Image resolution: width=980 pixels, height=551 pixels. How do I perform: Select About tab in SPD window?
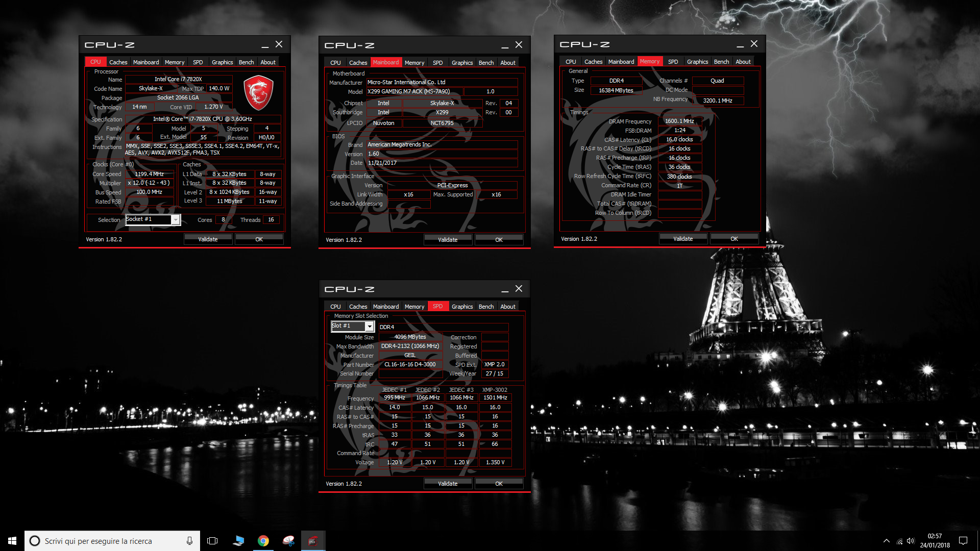click(508, 307)
